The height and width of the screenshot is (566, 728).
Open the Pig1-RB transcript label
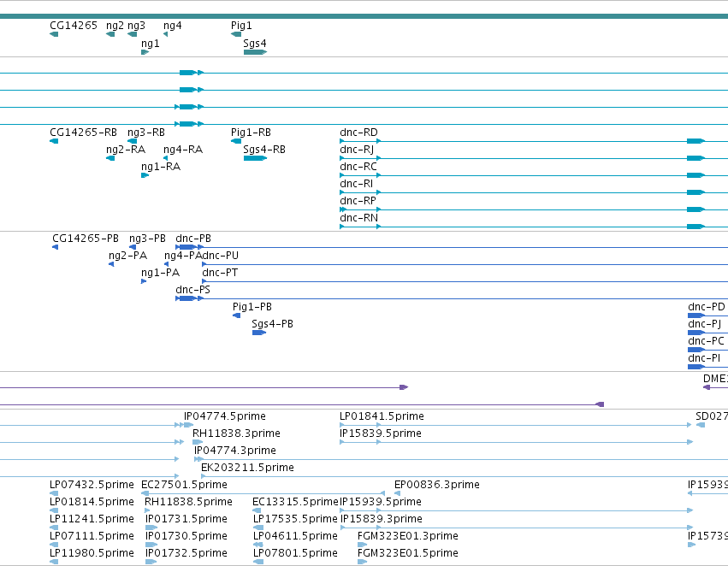coord(251,133)
